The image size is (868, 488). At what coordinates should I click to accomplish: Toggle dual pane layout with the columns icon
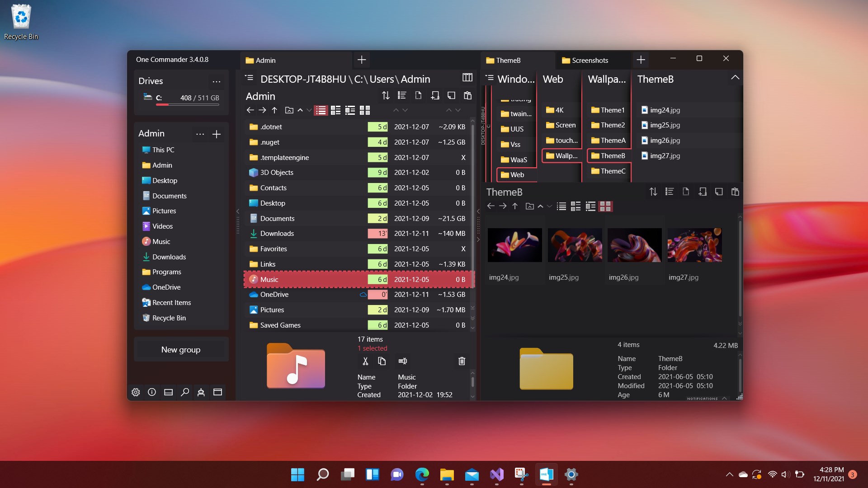[x=467, y=78]
